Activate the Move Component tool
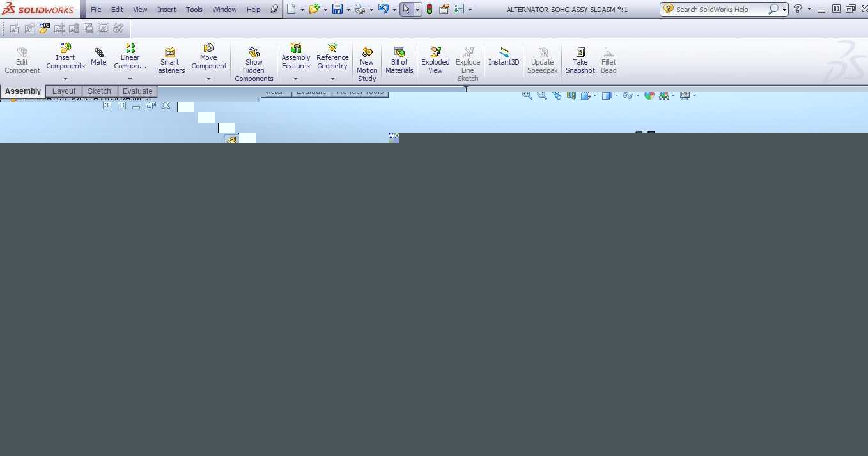 pyautogui.click(x=208, y=57)
